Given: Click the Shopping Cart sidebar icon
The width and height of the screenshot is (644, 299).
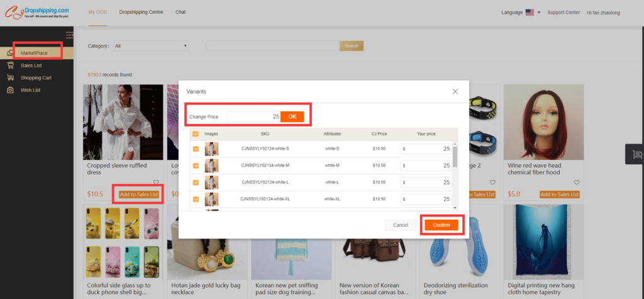Looking at the screenshot, I should (x=11, y=77).
